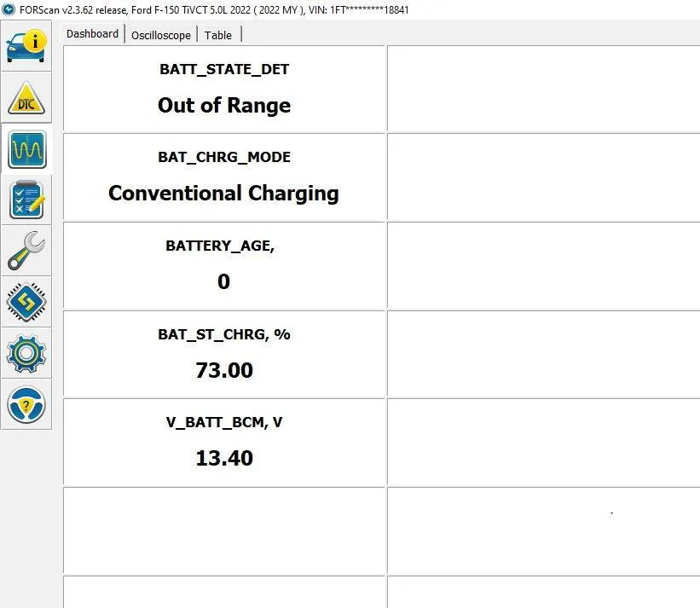Click the BATTERY_AGE gauge cell
This screenshot has width=700, height=608.
(224, 266)
